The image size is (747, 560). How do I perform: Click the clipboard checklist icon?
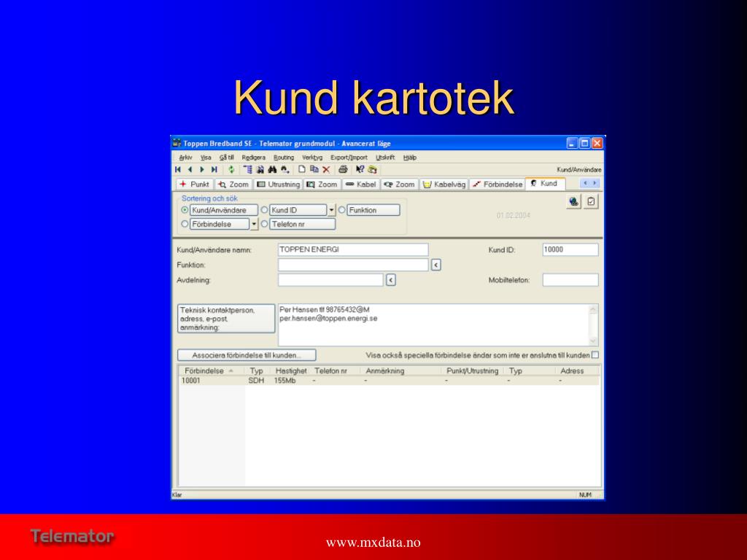click(591, 201)
